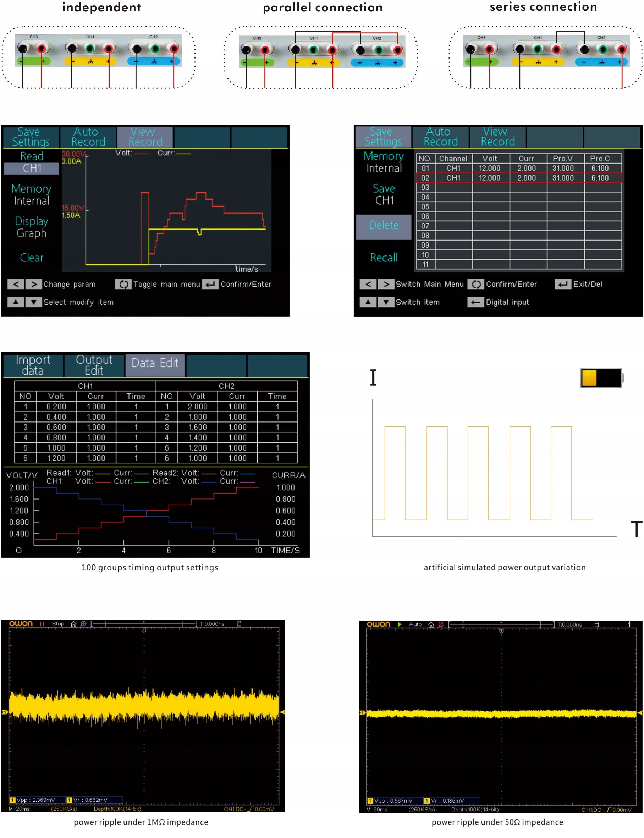Open the Auto Record tab on the graph screen

88,137
